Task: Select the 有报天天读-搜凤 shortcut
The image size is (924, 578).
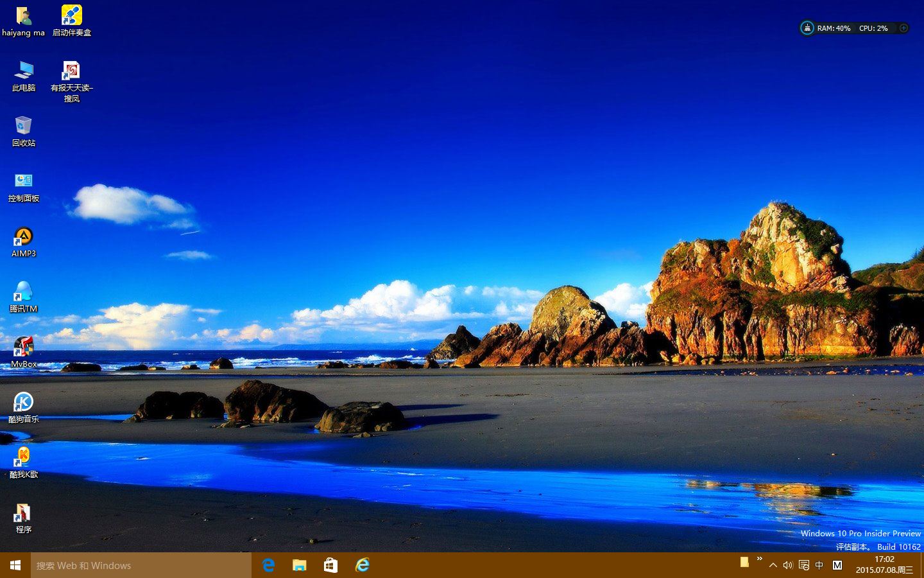Action: coord(72,81)
